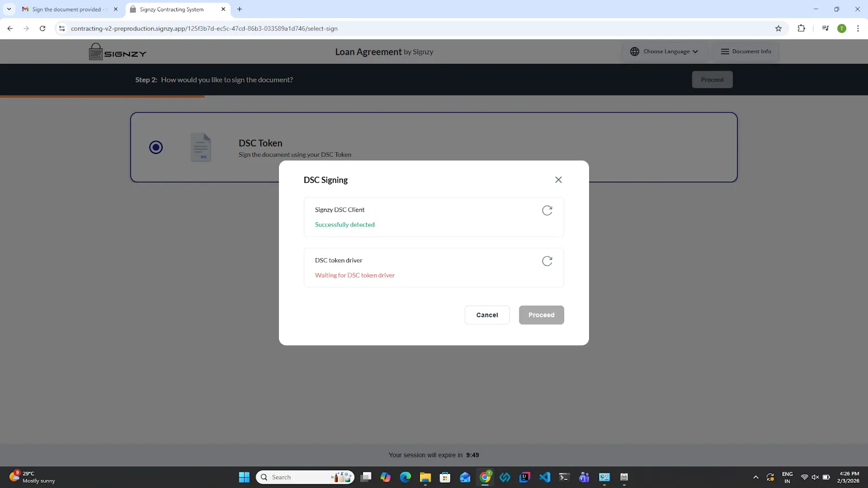
Task: Click the taskbar Search box
Action: [x=305, y=477]
